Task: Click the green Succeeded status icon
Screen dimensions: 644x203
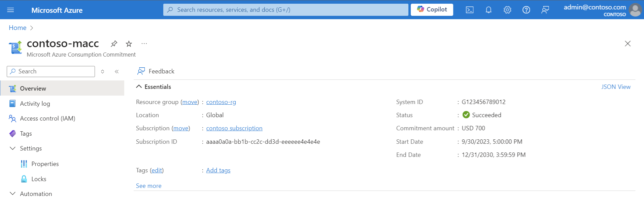Action: point(466,115)
